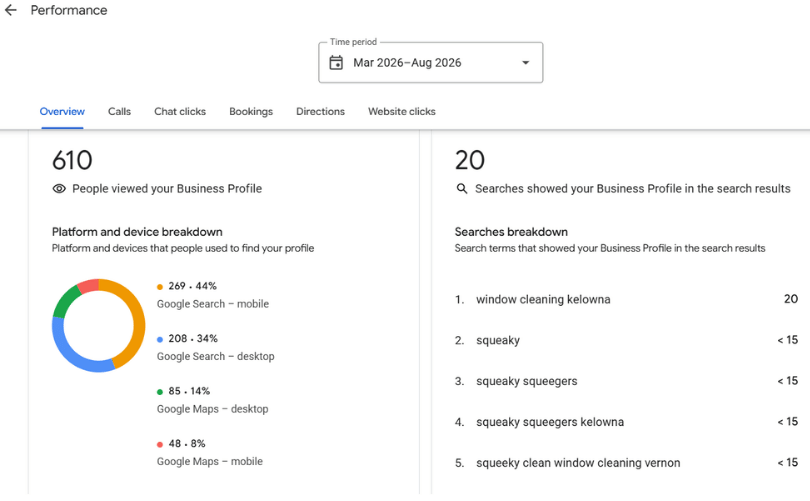
Task: Click the '85 · 14%' value
Action: point(189,392)
